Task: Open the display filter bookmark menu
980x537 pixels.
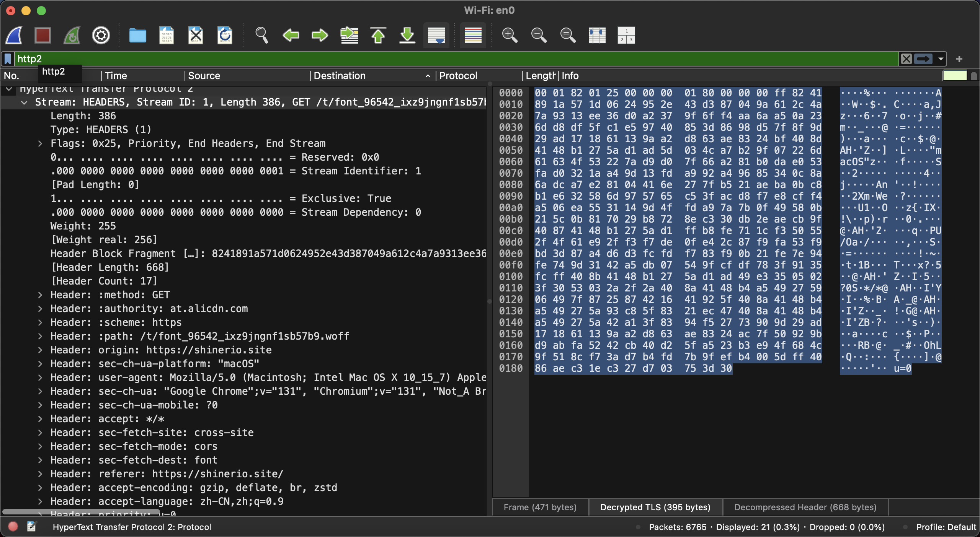Action: (8, 59)
